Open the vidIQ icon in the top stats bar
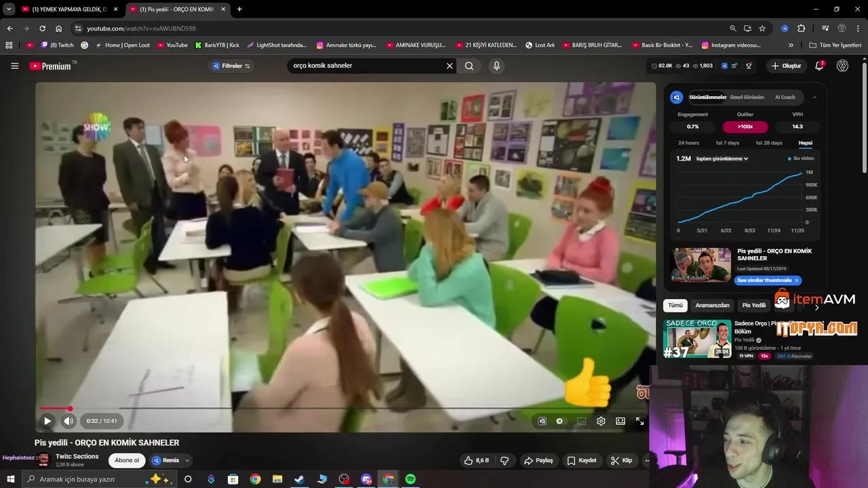The width and height of the screenshot is (868, 488). 724,66
